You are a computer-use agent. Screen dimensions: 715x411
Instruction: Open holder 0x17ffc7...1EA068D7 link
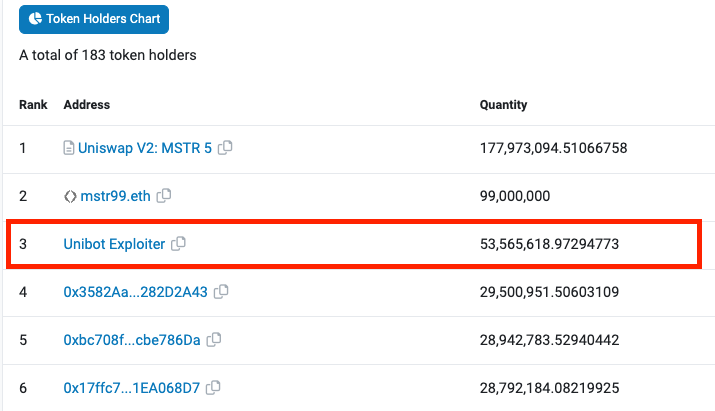point(131,388)
